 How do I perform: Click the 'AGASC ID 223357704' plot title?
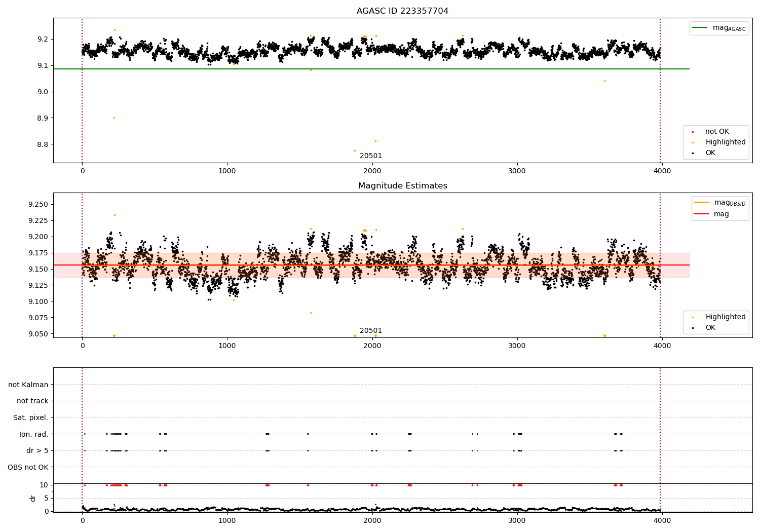(x=402, y=11)
